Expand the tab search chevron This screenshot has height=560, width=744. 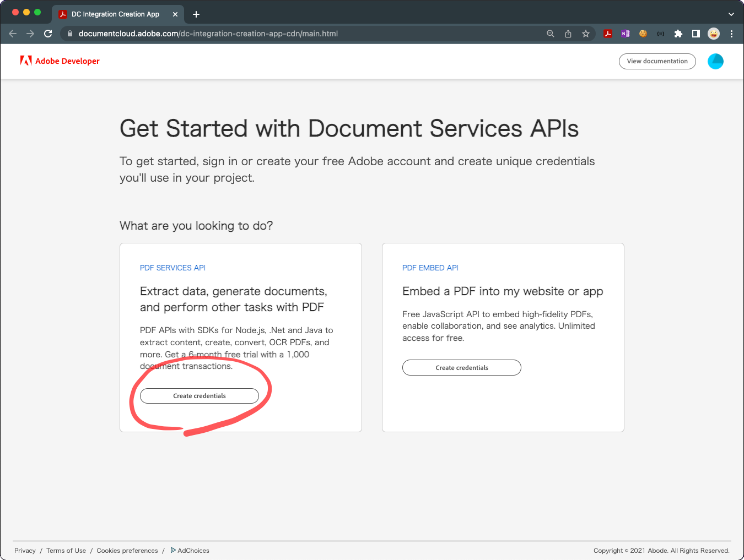tap(731, 14)
